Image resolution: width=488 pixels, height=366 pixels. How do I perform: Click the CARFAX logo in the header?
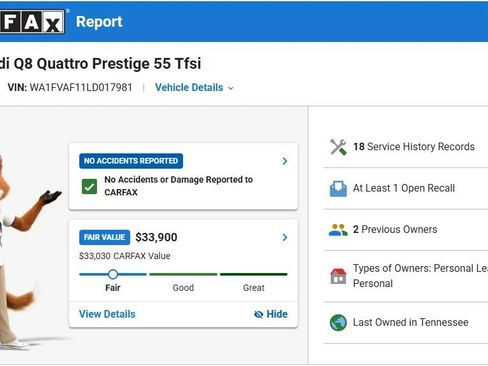pyautogui.click(x=32, y=22)
